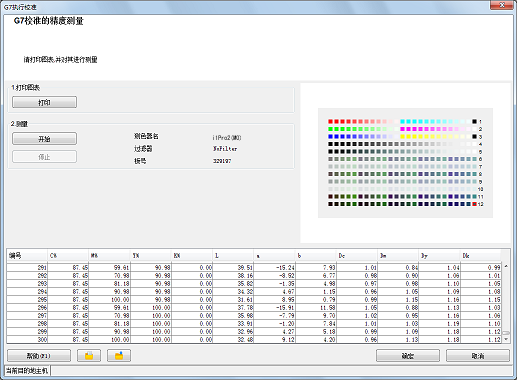Select table row numbered 295
517x380 pixels.
click(x=254, y=299)
